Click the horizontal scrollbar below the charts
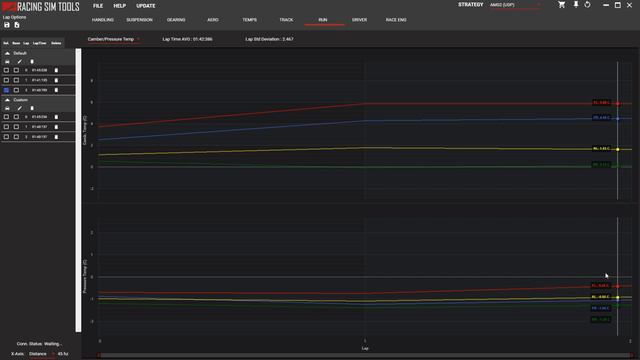Screen dimensions: 640x360 (x=365, y=356)
